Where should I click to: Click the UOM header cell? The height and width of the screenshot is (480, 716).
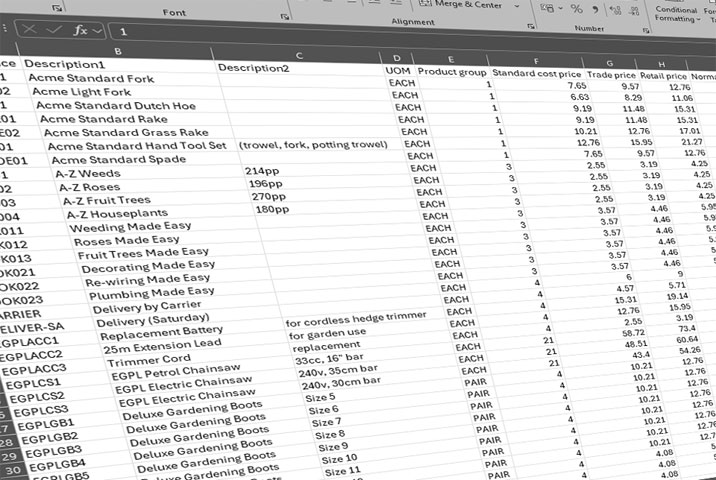pyautogui.click(x=398, y=71)
